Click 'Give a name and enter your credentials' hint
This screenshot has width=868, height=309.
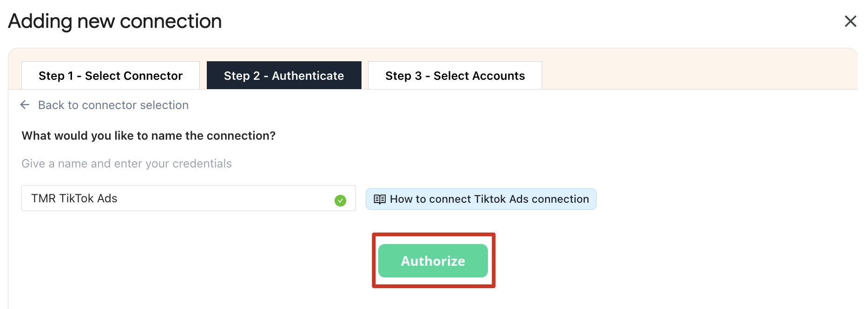click(126, 164)
